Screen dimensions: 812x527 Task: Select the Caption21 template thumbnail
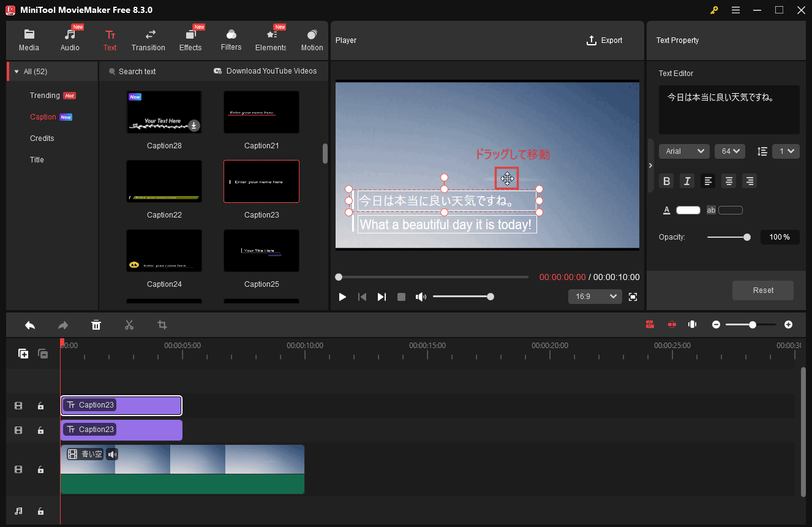click(261, 112)
